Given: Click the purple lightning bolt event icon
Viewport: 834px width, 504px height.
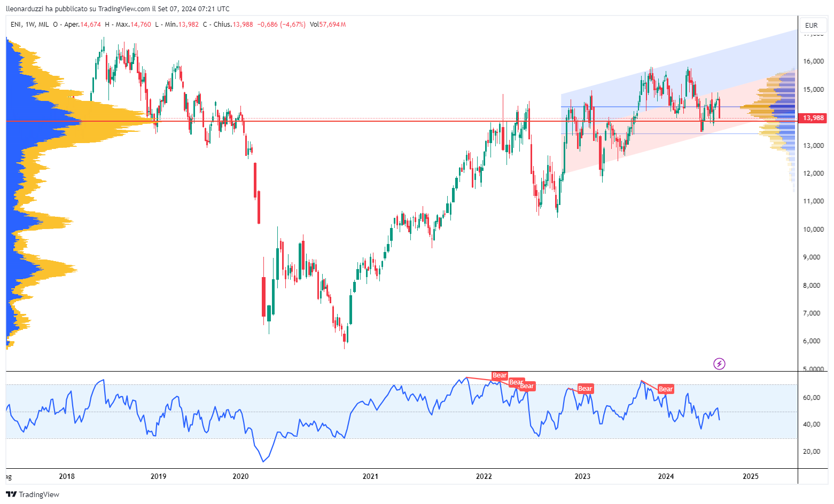Looking at the screenshot, I should click(720, 364).
